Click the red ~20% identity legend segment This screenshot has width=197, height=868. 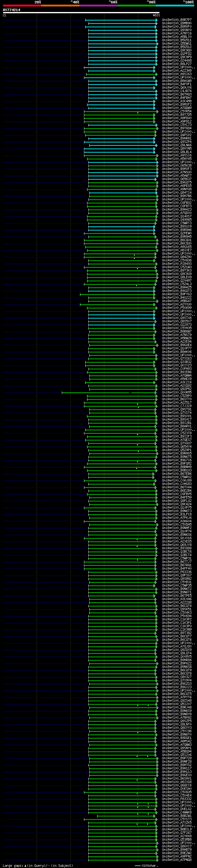(x=22, y=6)
